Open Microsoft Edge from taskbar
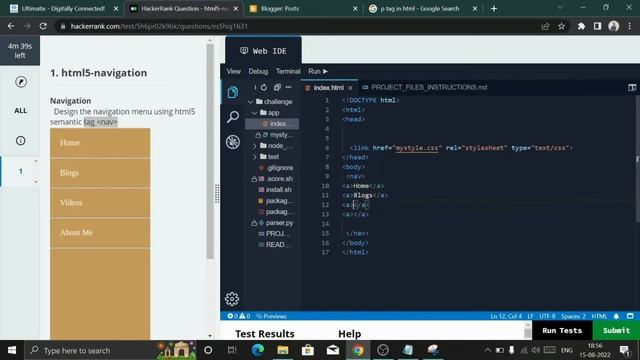640x360 pixels. click(258, 350)
